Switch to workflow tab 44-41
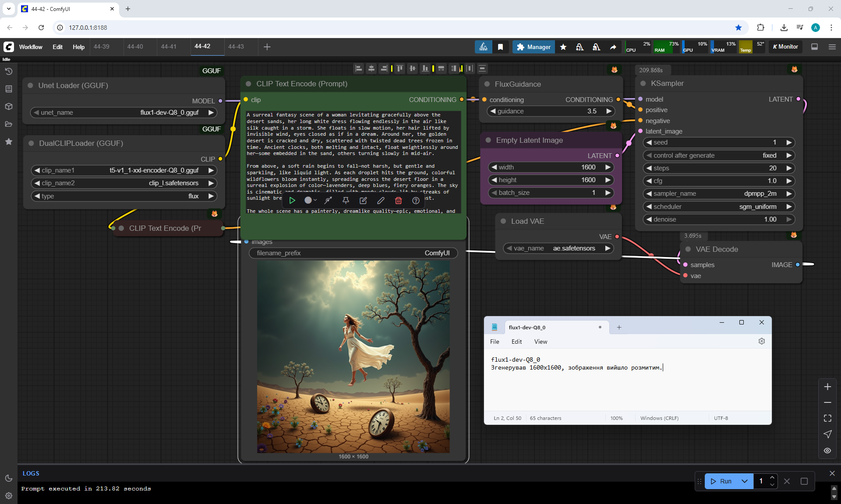841x504 pixels. (169, 46)
